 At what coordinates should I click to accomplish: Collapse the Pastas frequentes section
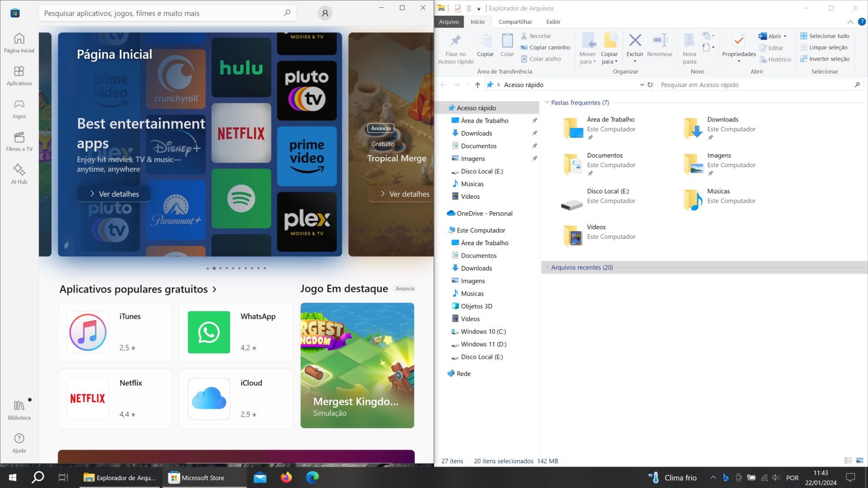coord(546,102)
